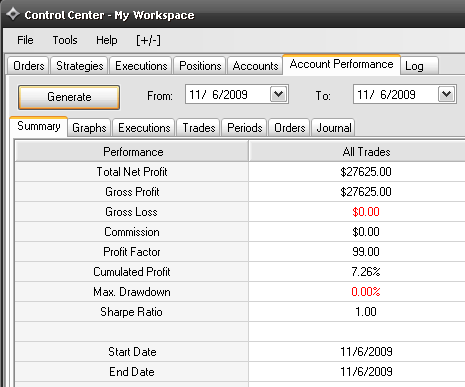
Task: Select the End Date row label
Action: (132, 372)
